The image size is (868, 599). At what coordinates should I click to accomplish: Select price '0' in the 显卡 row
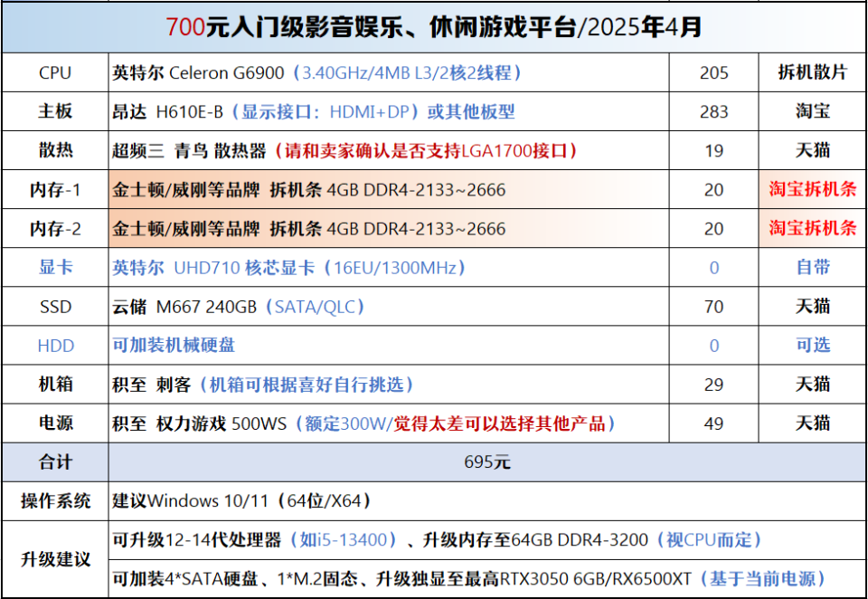pos(713,268)
